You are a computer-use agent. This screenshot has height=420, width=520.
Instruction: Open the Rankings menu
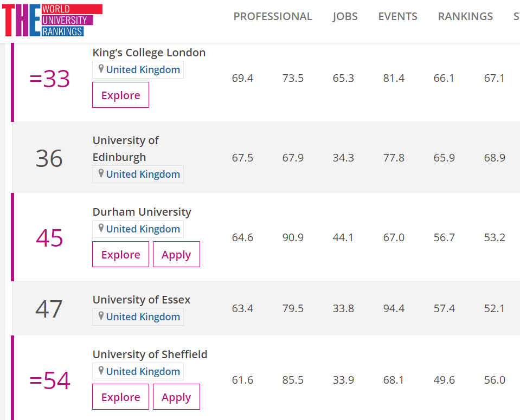point(465,16)
